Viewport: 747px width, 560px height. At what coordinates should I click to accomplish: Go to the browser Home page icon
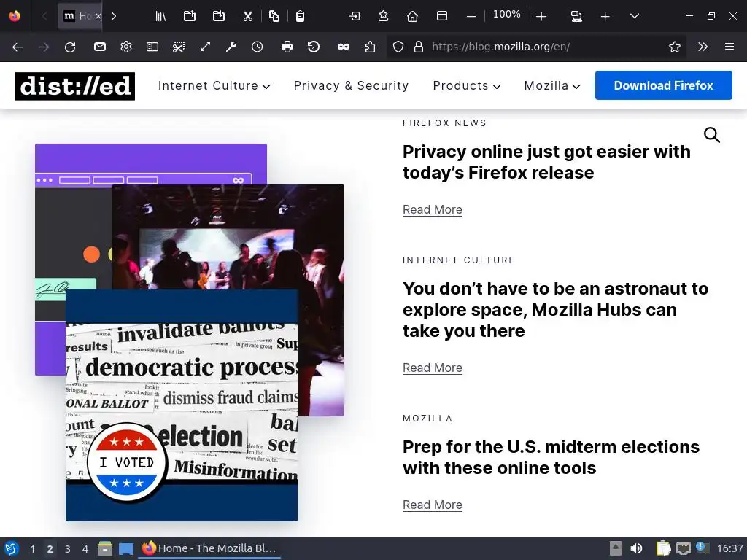[413, 16]
